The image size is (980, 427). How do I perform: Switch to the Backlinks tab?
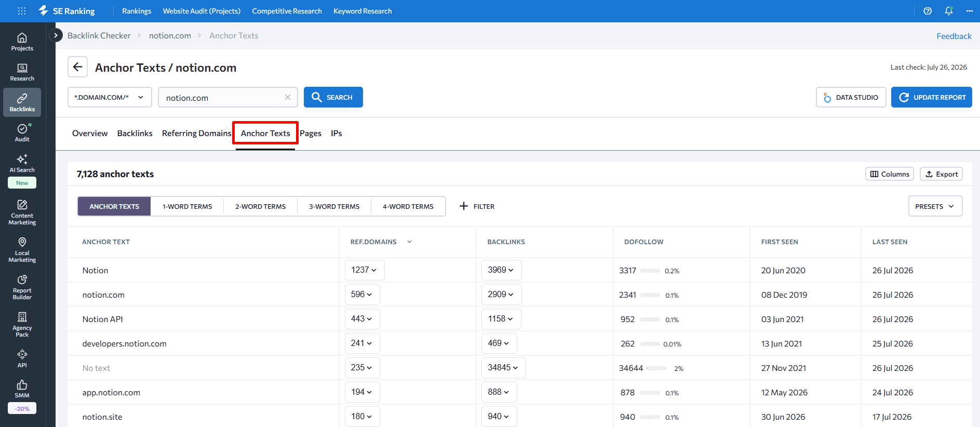point(135,134)
